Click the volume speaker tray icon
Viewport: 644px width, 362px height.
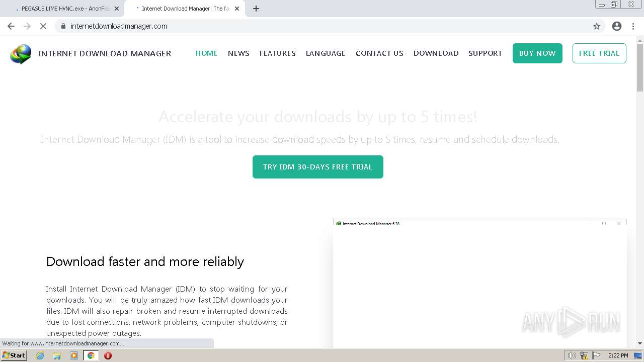[x=572, y=355]
